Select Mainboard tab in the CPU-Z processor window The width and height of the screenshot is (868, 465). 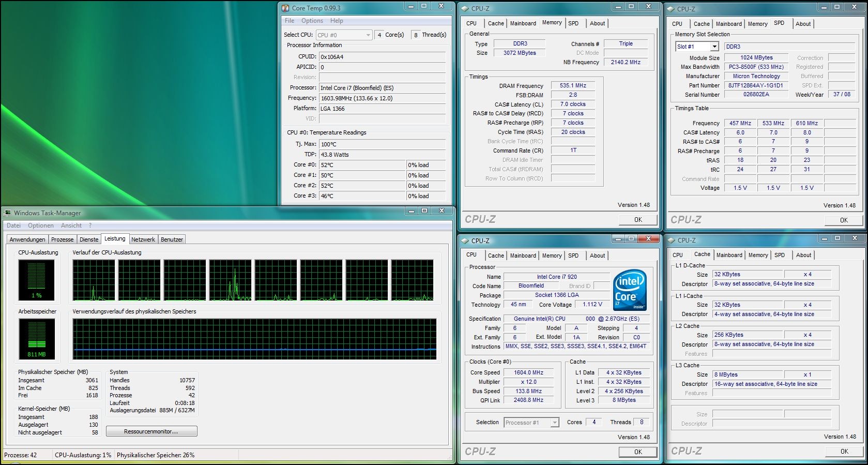coord(523,256)
